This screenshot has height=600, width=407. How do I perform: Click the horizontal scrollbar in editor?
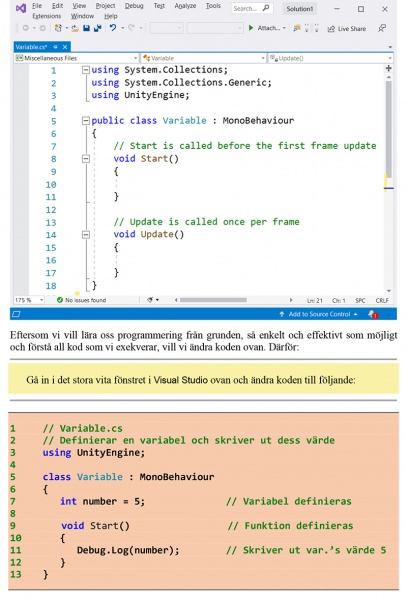[213, 300]
